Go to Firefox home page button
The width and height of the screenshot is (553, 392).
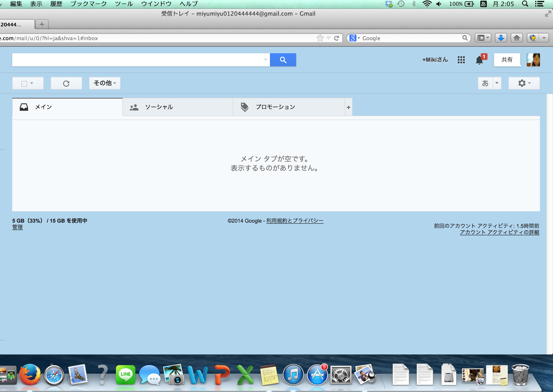(x=517, y=38)
